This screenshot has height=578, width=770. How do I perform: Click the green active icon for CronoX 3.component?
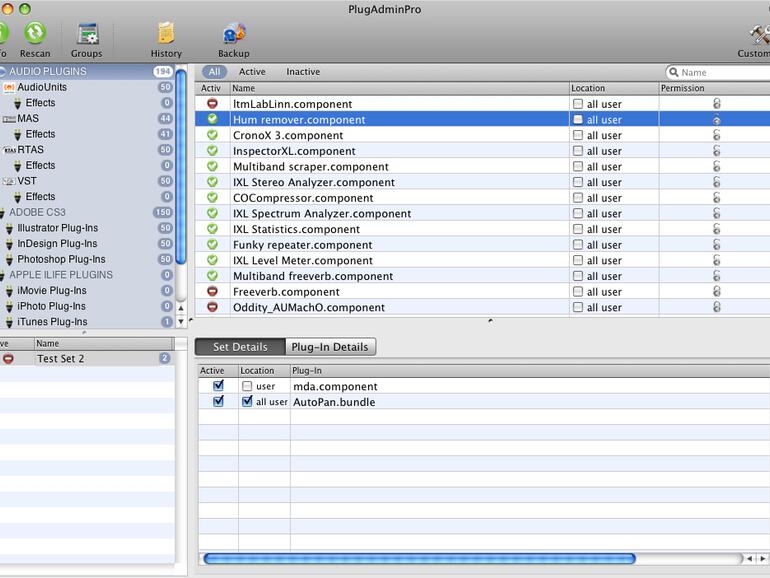(212, 135)
